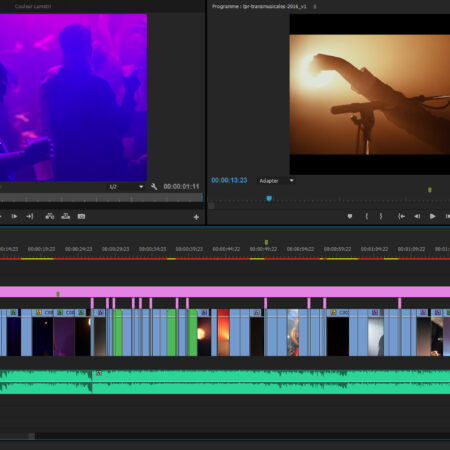This screenshot has height=450, width=450.
Task: Click the Program timecode 00:00:13:23
Action: pos(229,180)
